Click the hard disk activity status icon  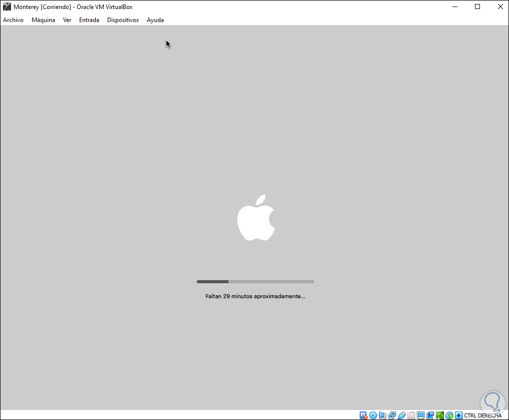(x=363, y=415)
